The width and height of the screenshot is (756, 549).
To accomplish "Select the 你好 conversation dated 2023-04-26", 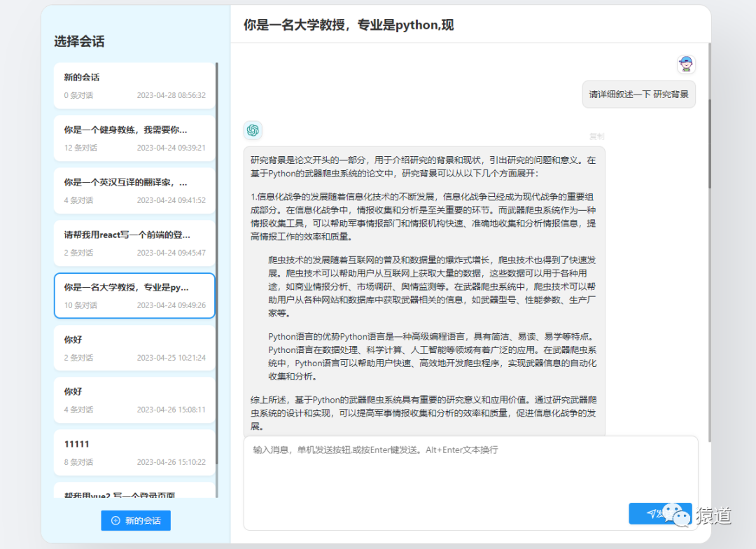I will (134, 401).
